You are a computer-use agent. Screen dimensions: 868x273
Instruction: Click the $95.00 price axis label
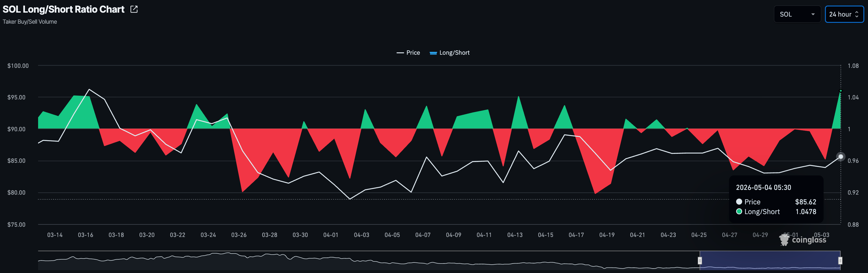tap(17, 97)
